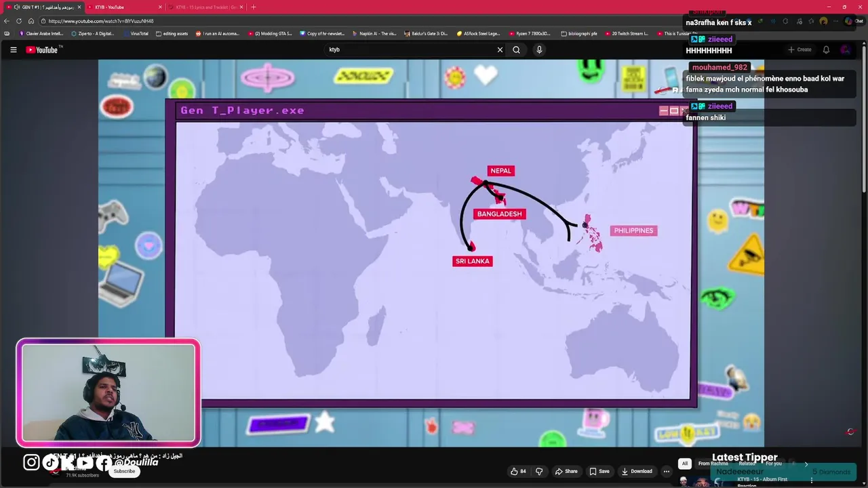Open the 'Napkin AI - The vis...' bookmark
The image size is (868, 488).
tap(374, 33)
